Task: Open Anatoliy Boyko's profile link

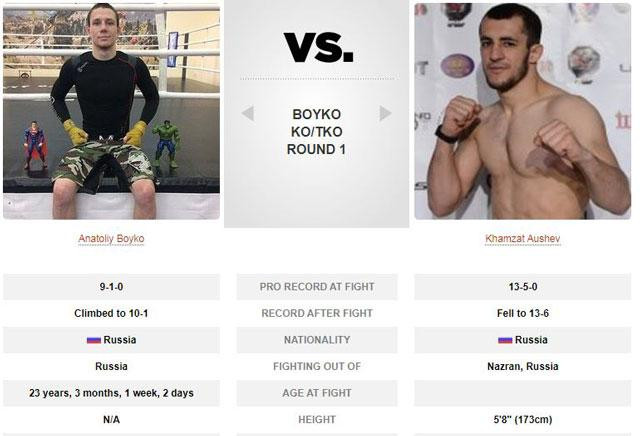Action: 111,239
